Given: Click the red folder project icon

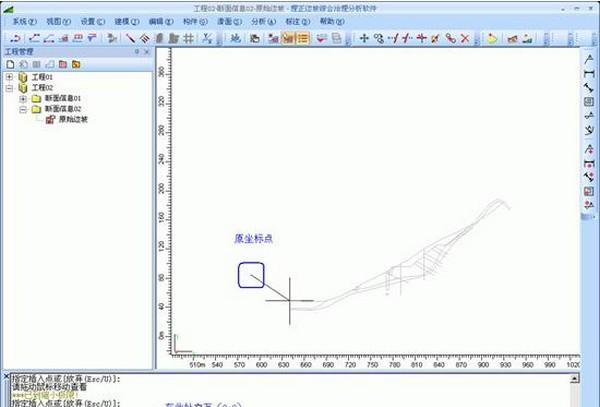Looking at the screenshot, I should 63,64.
